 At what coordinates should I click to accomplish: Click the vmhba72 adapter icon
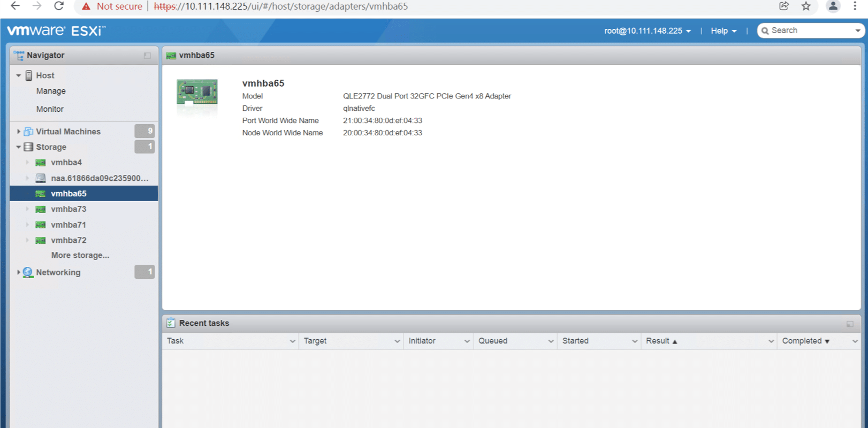click(x=41, y=240)
